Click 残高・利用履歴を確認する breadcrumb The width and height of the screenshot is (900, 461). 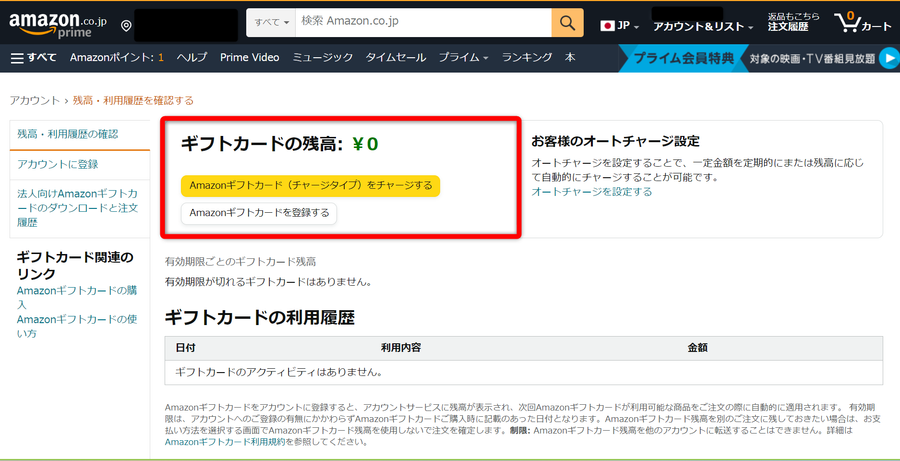[x=133, y=100]
